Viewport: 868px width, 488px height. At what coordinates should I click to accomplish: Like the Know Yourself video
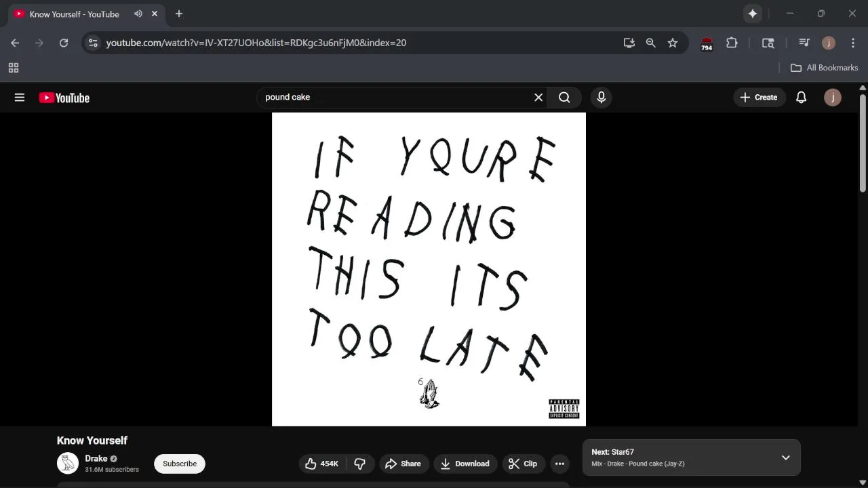(323, 464)
